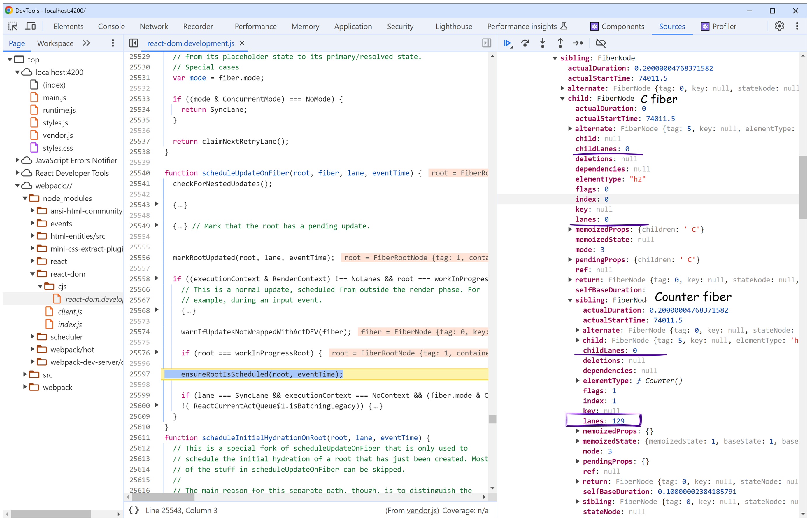Step into next function call
Viewport: 812px width, 520px height.
coord(543,43)
